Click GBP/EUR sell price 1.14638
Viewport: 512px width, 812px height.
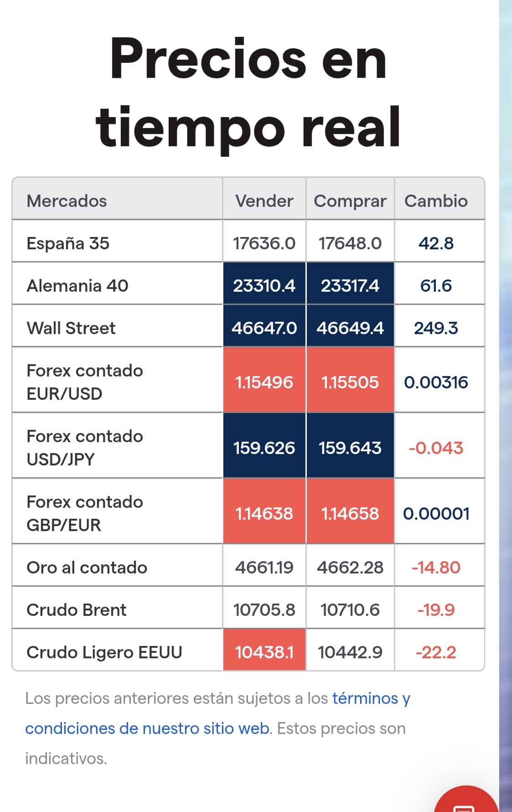click(264, 513)
